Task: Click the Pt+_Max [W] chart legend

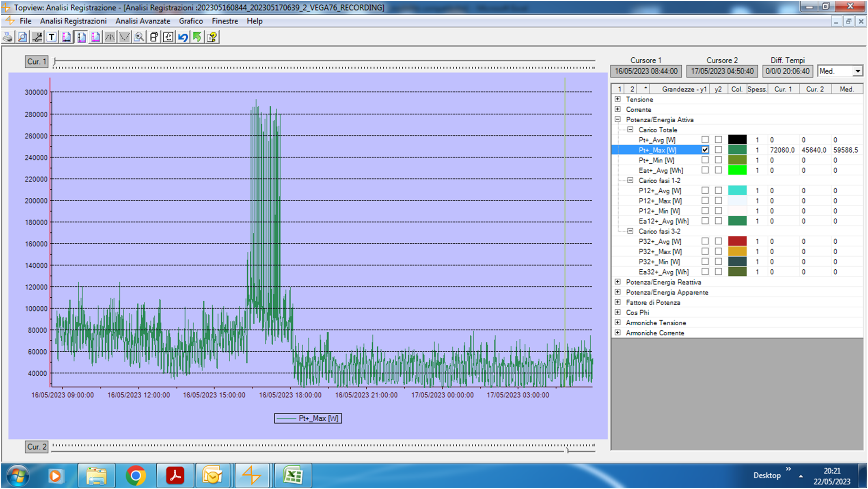Action: click(308, 418)
